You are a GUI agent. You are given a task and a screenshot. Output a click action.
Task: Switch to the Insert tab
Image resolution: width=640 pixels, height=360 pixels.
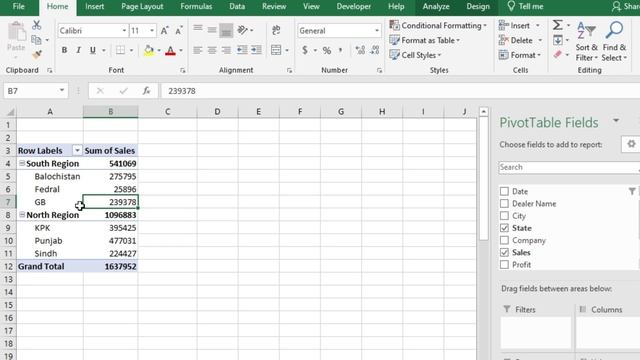[x=94, y=7]
